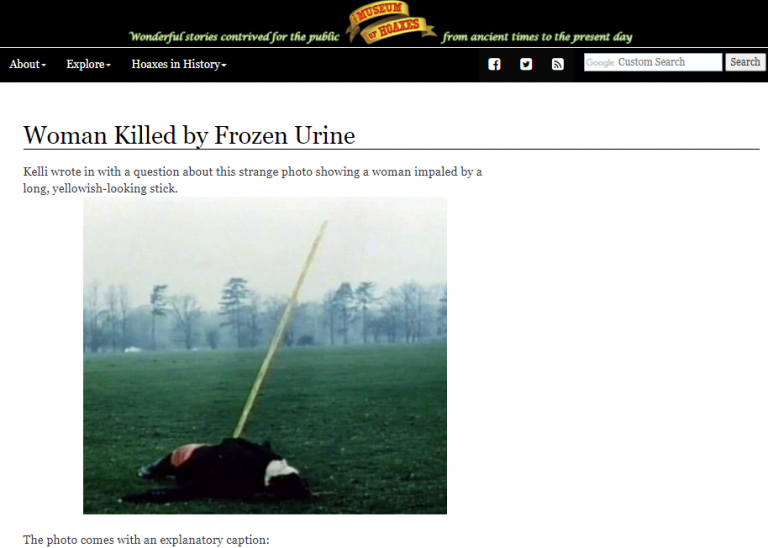
Task: Focus the Google Custom Search field
Action: pyautogui.click(x=653, y=62)
